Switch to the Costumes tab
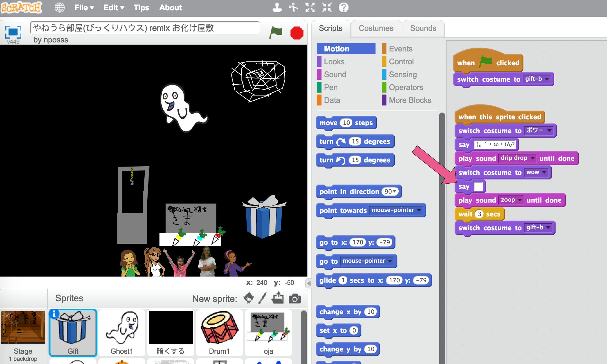607x364 pixels. click(x=376, y=28)
